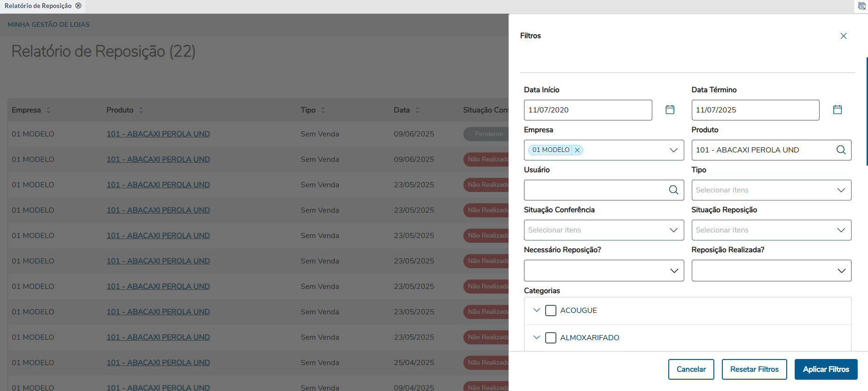Click the Resetar Filtros button

point(754,369)
